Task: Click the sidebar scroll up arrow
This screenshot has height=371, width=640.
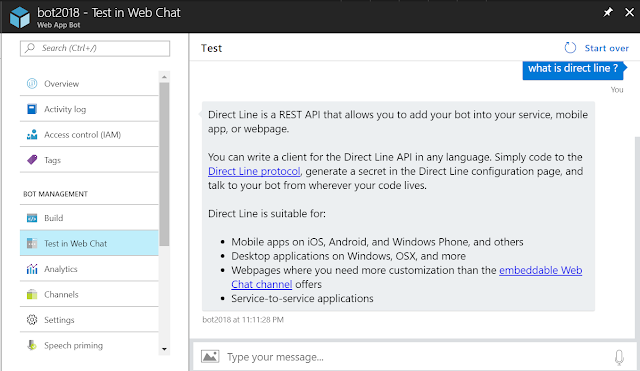Action: click(x=164, y=77)
